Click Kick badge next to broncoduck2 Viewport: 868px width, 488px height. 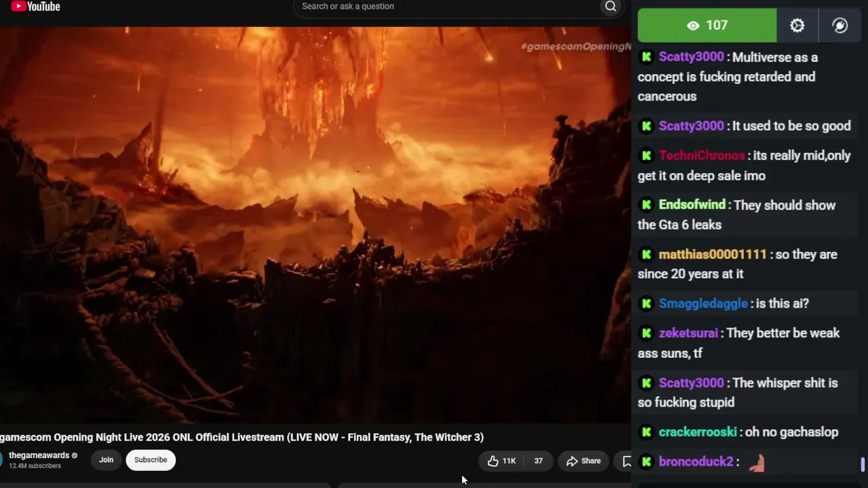click(x=646, y=462)
